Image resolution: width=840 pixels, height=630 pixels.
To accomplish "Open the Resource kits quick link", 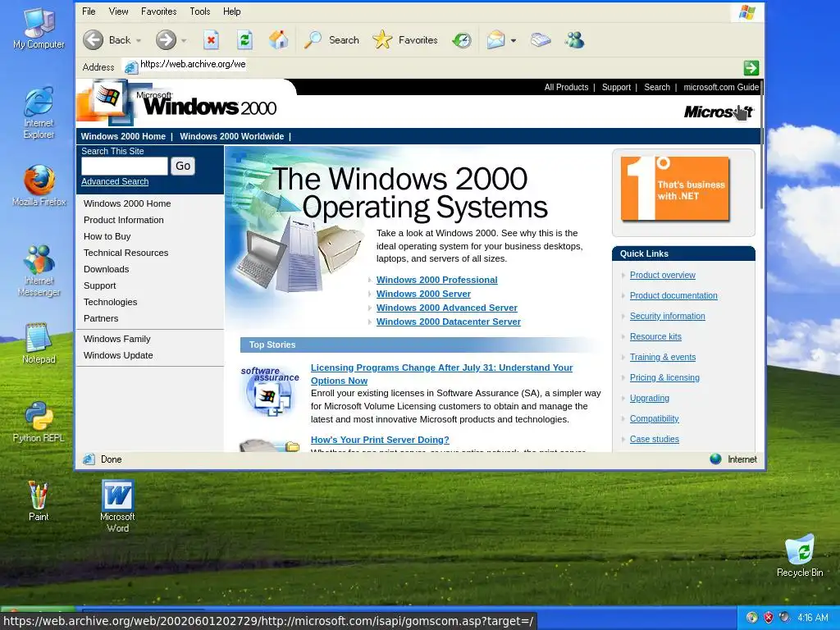I will [655, 336].
